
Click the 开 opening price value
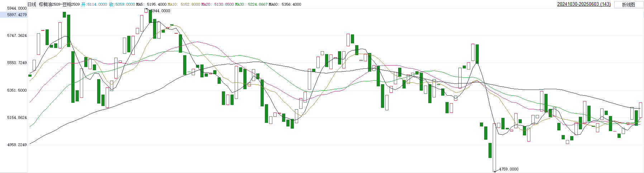click(x=94, y=4)
